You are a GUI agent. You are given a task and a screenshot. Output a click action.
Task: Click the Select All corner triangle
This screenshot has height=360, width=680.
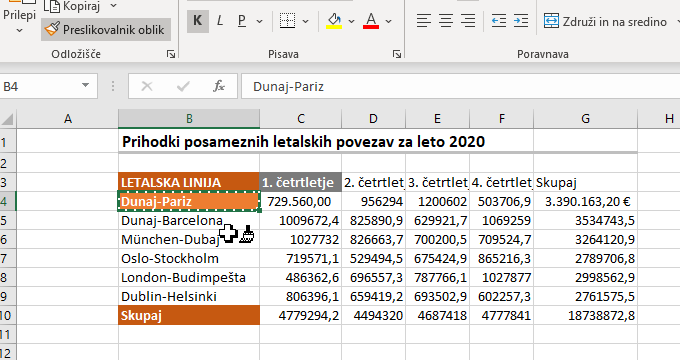(8, 119)
